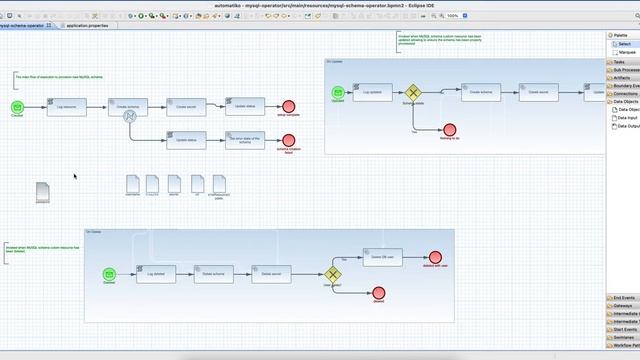The width and height of the screenshot is (640, 360).
Task: Select the 'Delete DB user' task
Action: [383, 257]
